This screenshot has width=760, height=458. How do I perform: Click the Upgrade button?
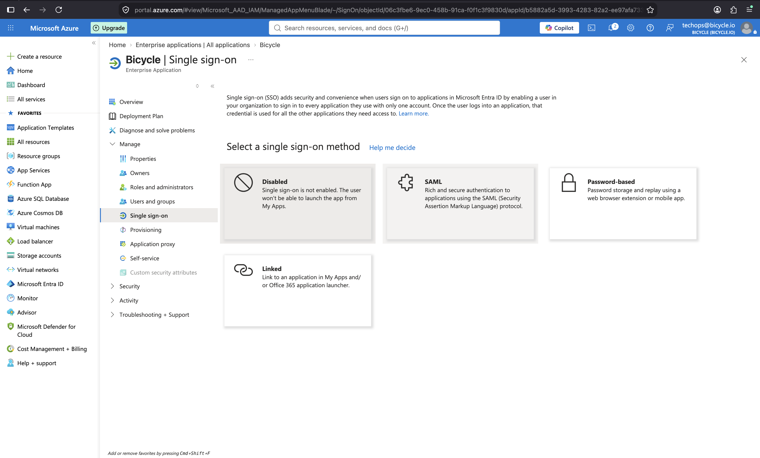[109, 28]
